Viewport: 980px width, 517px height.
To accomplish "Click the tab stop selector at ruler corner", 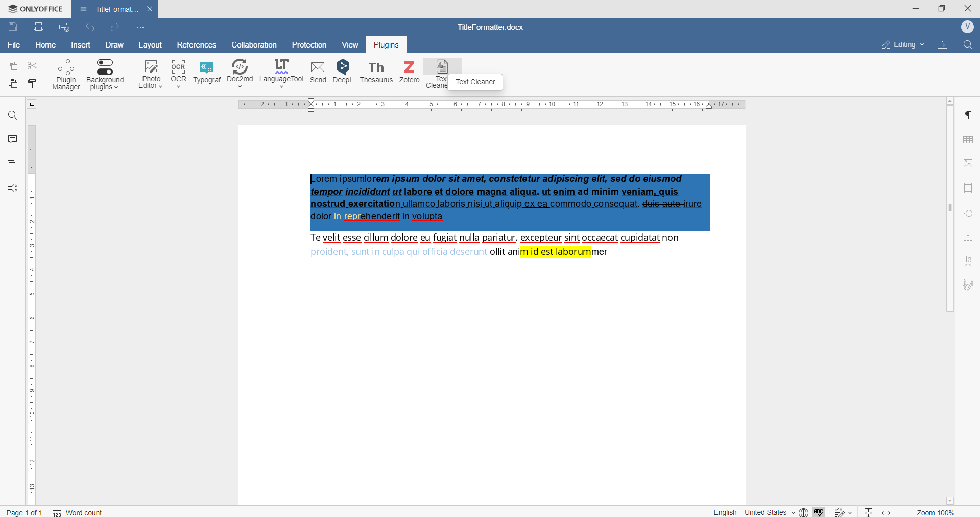I will coord(32,105).
